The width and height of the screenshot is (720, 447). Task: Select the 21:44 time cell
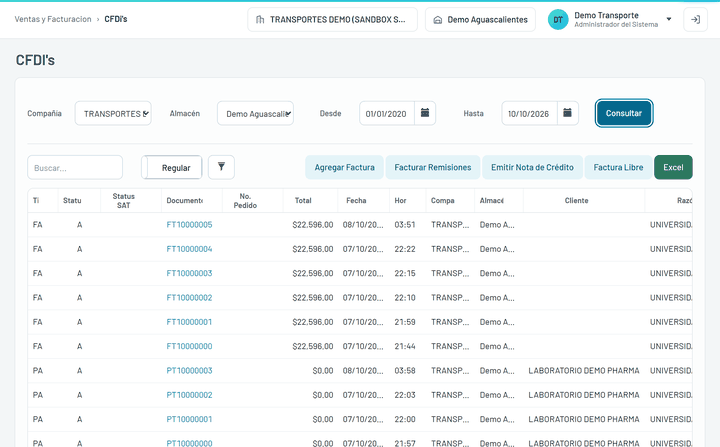405,346
